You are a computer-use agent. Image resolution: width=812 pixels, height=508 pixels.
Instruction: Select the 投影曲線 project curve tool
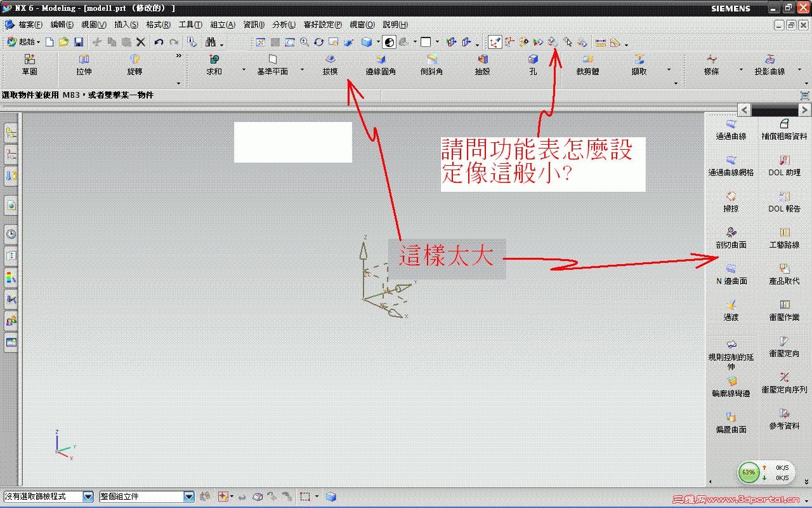769,65
